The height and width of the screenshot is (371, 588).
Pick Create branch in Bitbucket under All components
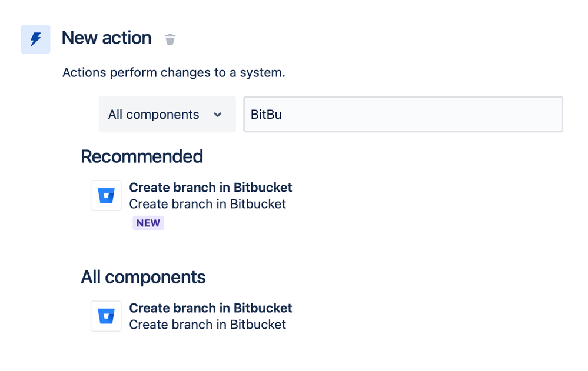(x=210, y=308)
